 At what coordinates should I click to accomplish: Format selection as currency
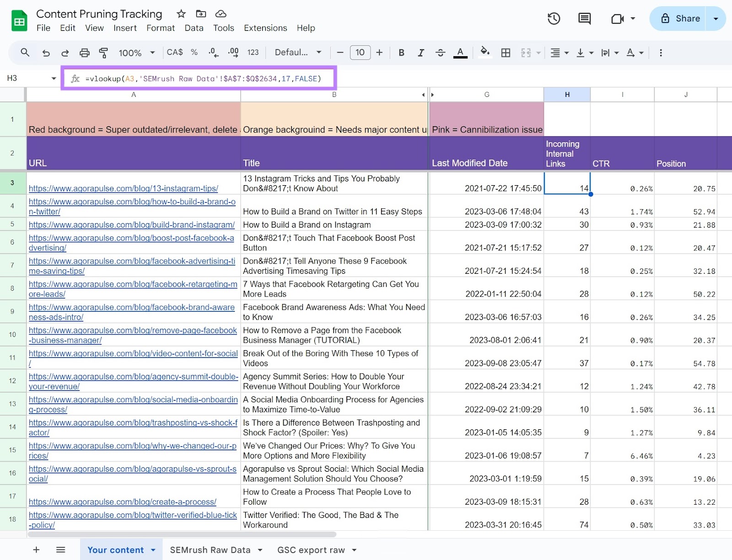pos(174,53)
